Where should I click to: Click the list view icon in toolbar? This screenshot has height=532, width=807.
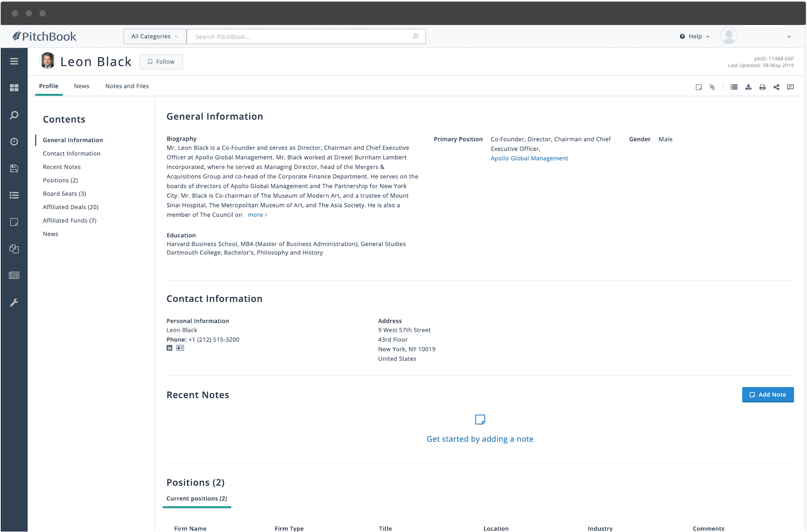(x=734, y=87)
